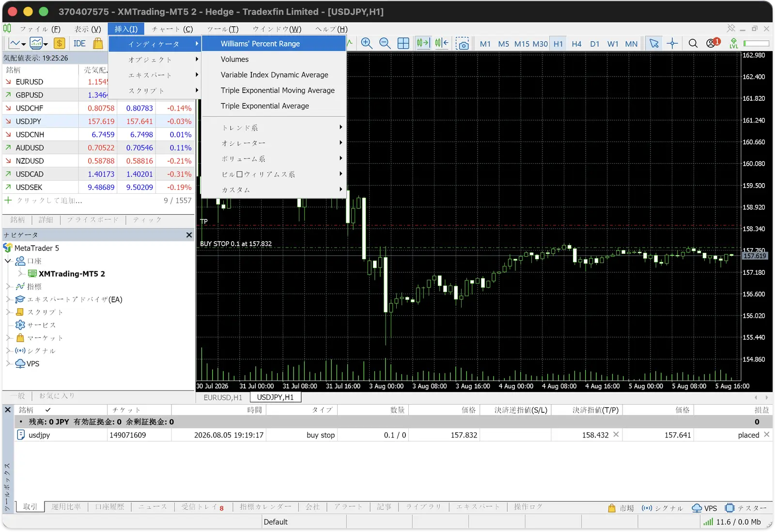Tile windows with the grid icon
The width and height of the screenshot is (775, 532).
pyautogui.click(x=403, y=44)
